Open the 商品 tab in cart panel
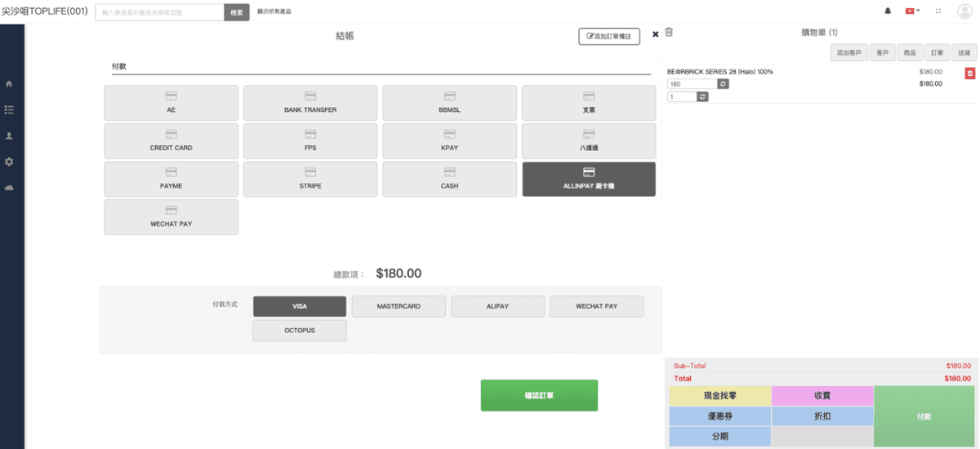 click(x=908, y=53)
